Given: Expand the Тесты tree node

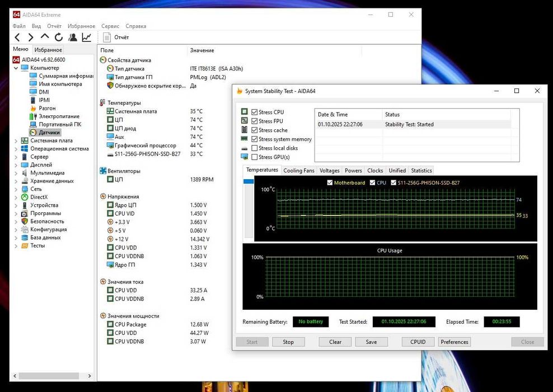Looking at the screenshot, I should click(16, 246).
